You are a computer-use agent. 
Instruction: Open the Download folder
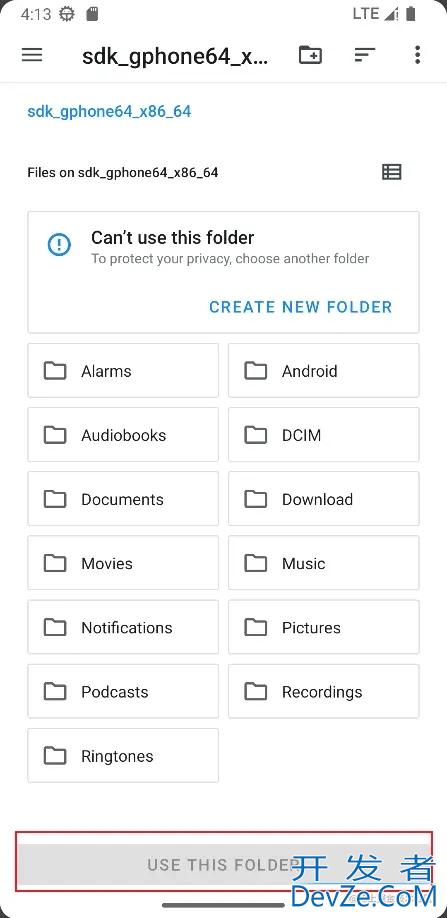(x=324, y=499)
